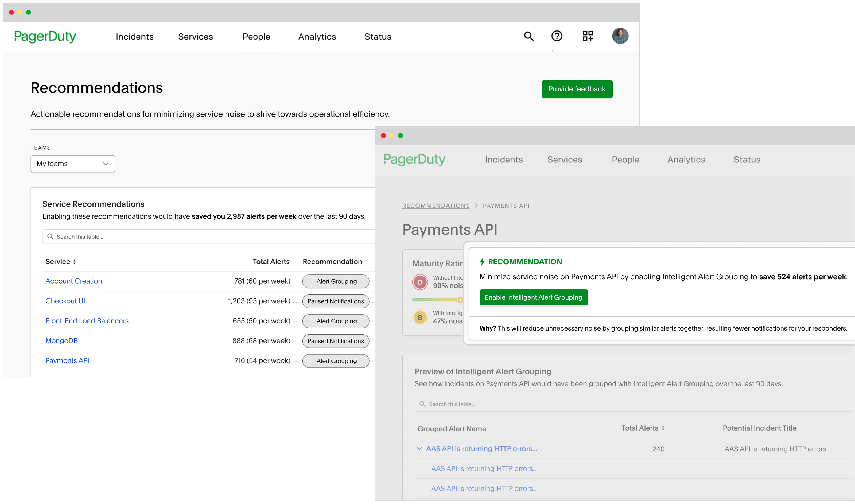
Task: Open the My teams dropdown
Action: click(x=73, y=164)
